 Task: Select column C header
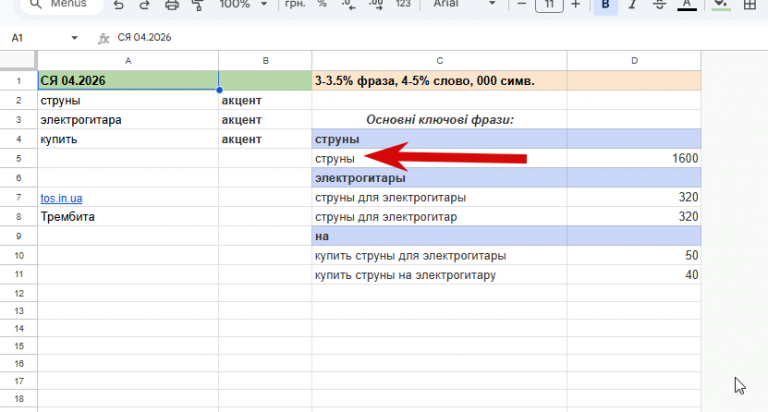point(439,61)
